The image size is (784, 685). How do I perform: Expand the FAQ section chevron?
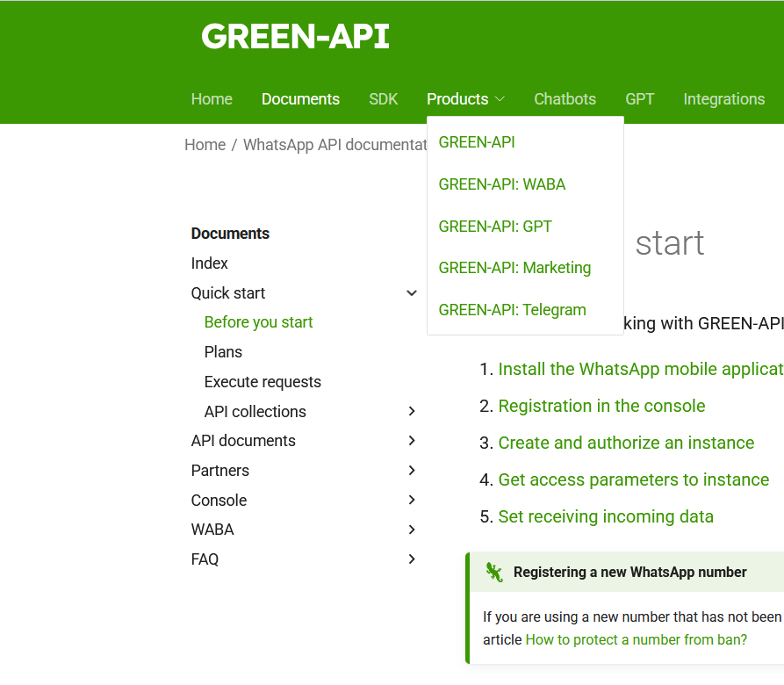tap(412, 559)
